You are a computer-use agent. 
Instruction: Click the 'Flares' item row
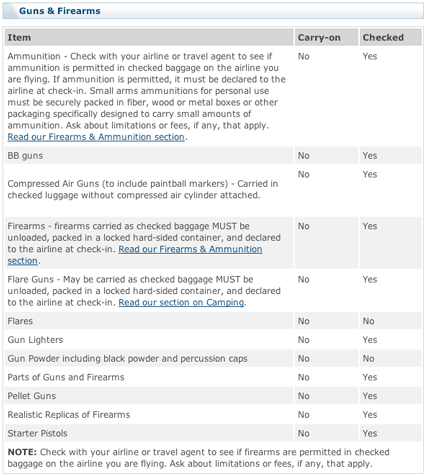pyautogui.click(x=213, y=321)
